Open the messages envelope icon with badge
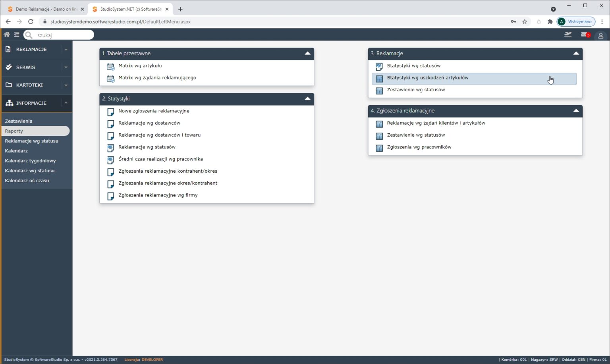Image resolution: width=610 pixels, height=364 pixels. [x=585, y=35]
